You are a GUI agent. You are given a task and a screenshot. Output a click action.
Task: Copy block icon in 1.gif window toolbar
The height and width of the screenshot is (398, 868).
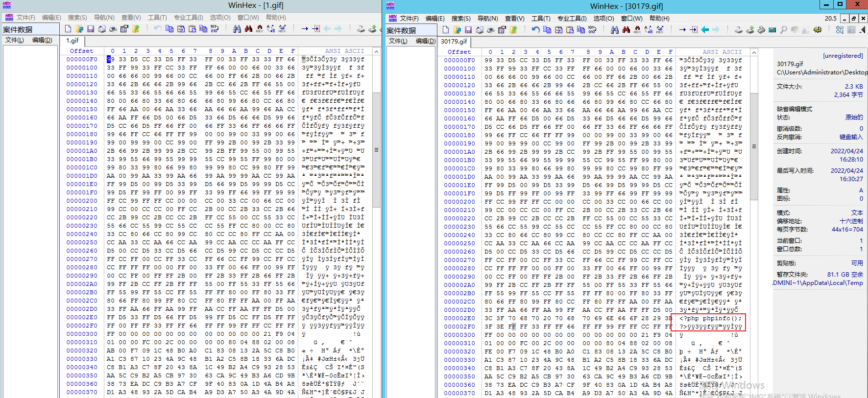169,29
